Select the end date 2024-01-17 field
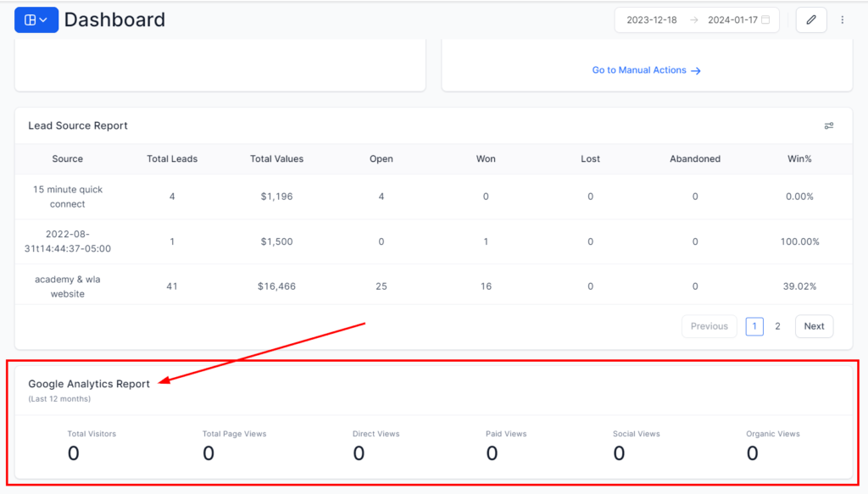 732,19
